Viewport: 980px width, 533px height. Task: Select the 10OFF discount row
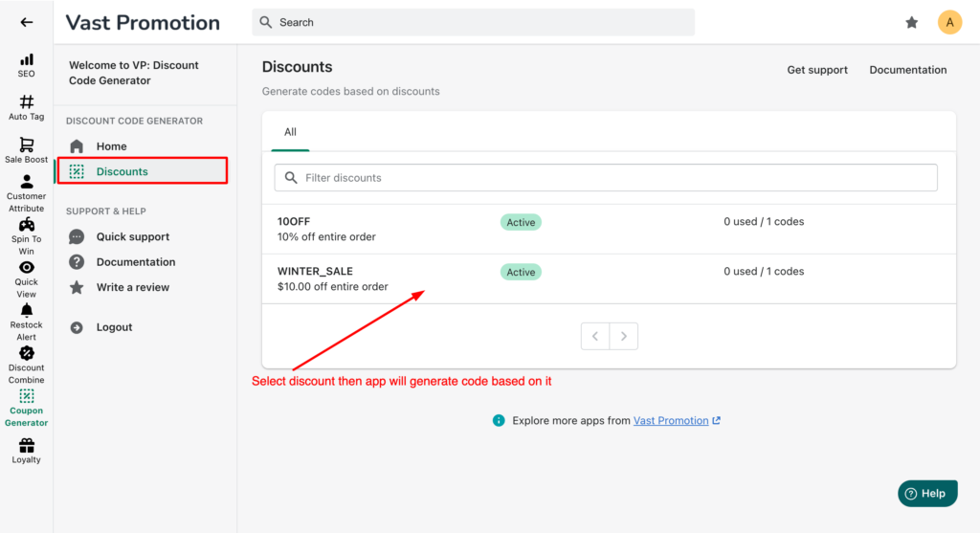point(609,230)
